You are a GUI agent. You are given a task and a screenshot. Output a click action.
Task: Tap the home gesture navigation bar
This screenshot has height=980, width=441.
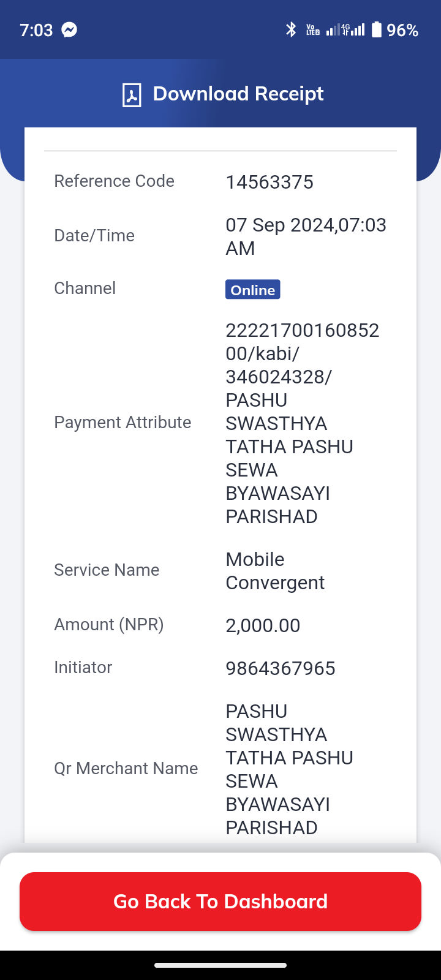click(221, 965)
